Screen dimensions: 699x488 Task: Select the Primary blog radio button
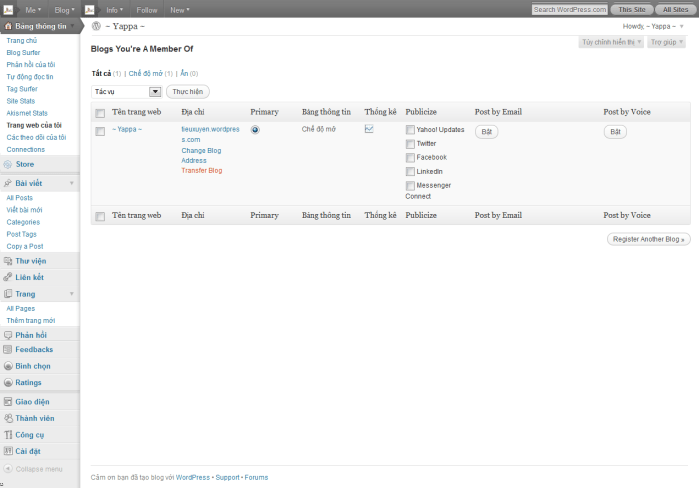pos(255,130)
